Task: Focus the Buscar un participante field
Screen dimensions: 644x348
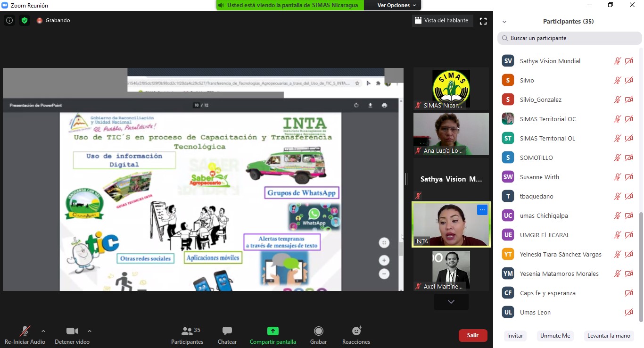Action: tap(570, 38)
